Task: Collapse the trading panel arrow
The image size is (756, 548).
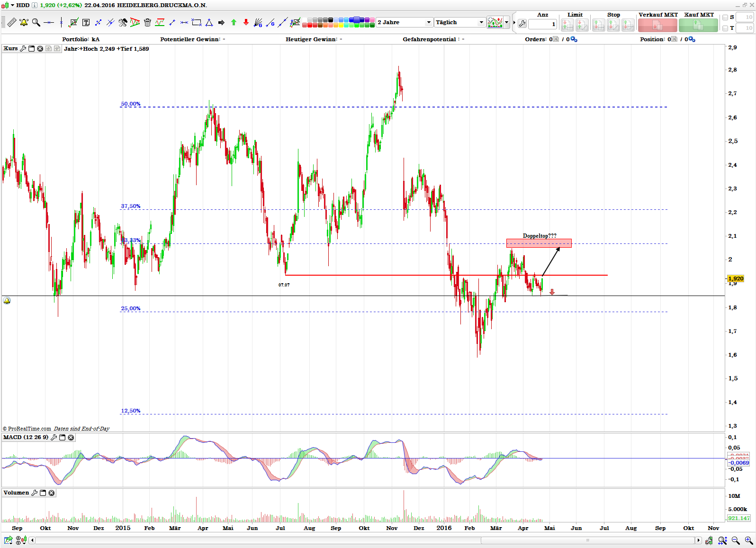Action: [x=514, y=22]
